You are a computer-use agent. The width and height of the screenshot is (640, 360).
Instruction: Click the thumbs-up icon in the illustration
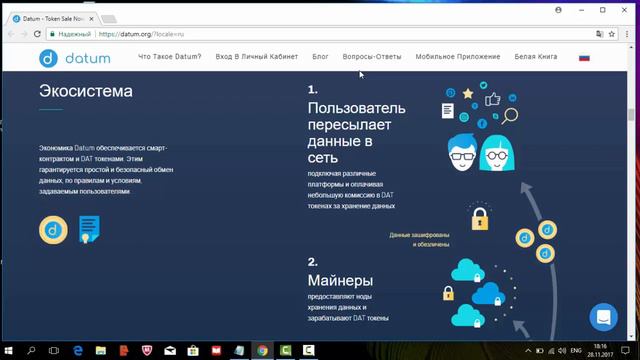(x=493, y=99)
